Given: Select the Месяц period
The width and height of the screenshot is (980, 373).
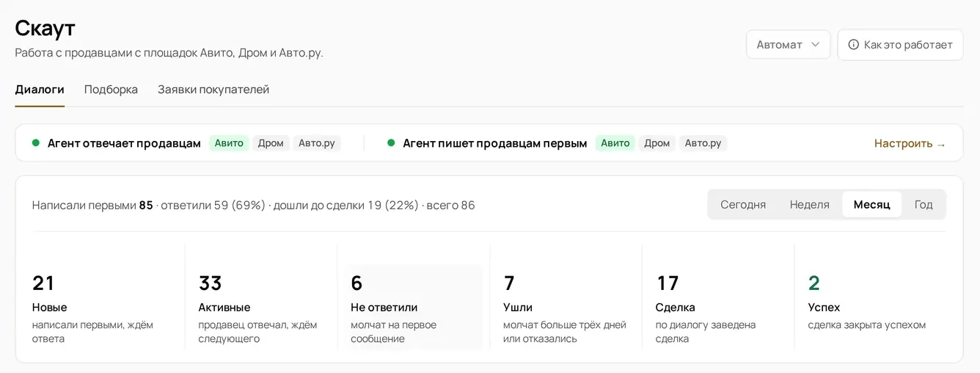Looking at the screenshot, I should 872,205.
